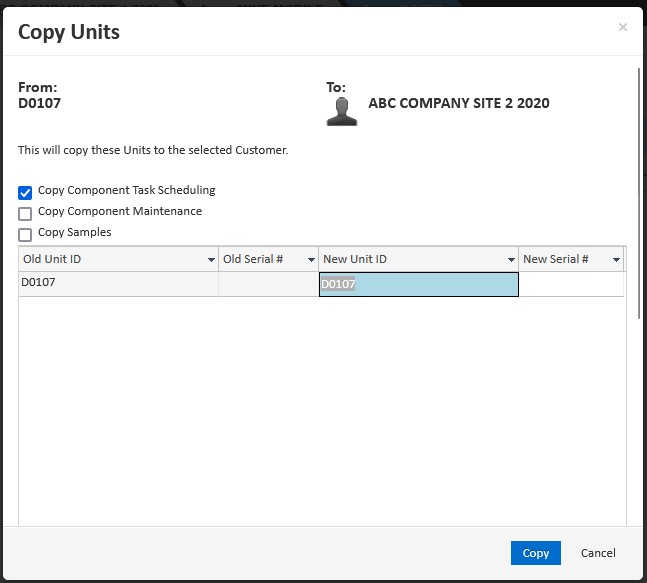647x583 pixels.
Task: Click the Old Serial # header label
Action: click(x=253, y=259)
